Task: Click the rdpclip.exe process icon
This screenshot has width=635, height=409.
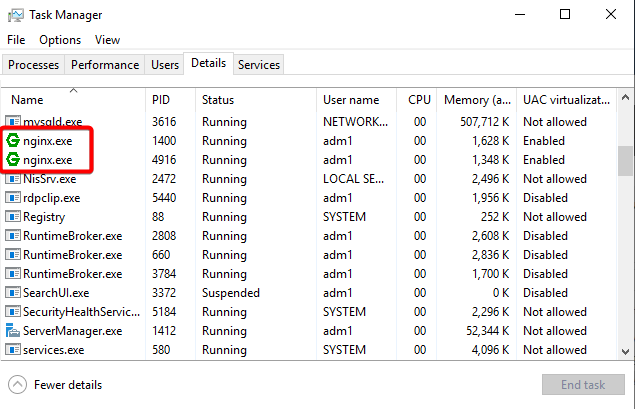Action: tap(13, 198)
